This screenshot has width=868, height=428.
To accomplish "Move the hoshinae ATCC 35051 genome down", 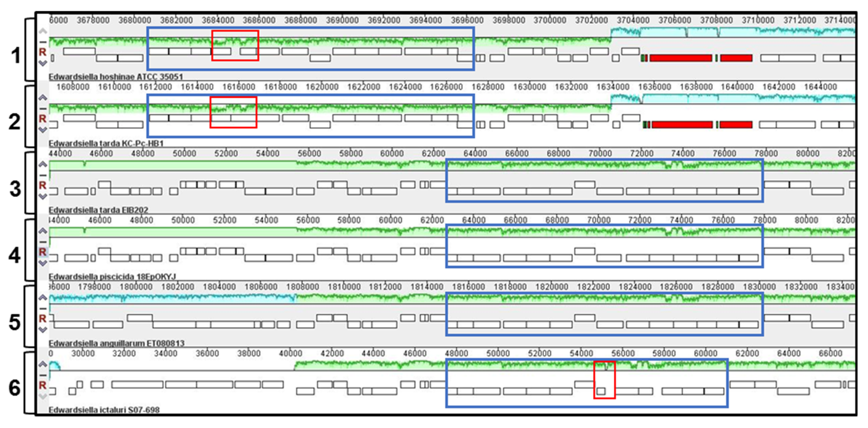I will pyautogui.click(x=42, y=63).
